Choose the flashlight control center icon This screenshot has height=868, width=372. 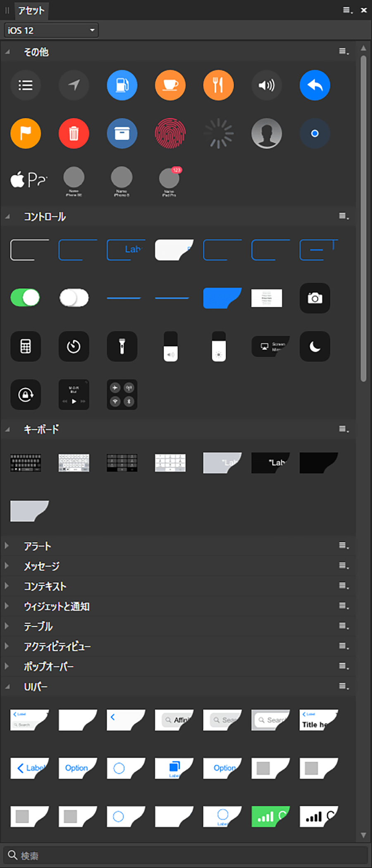click(x=122, y=347)
